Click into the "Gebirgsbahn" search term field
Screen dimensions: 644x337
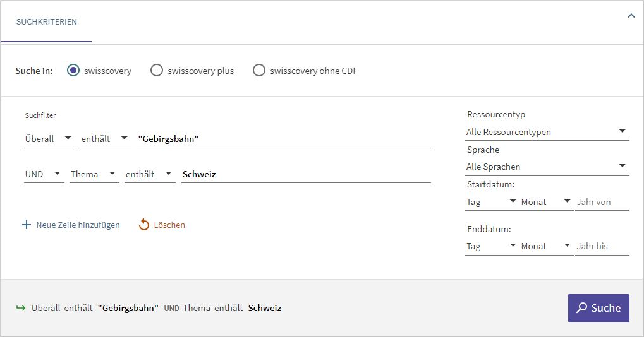[283, 139]
